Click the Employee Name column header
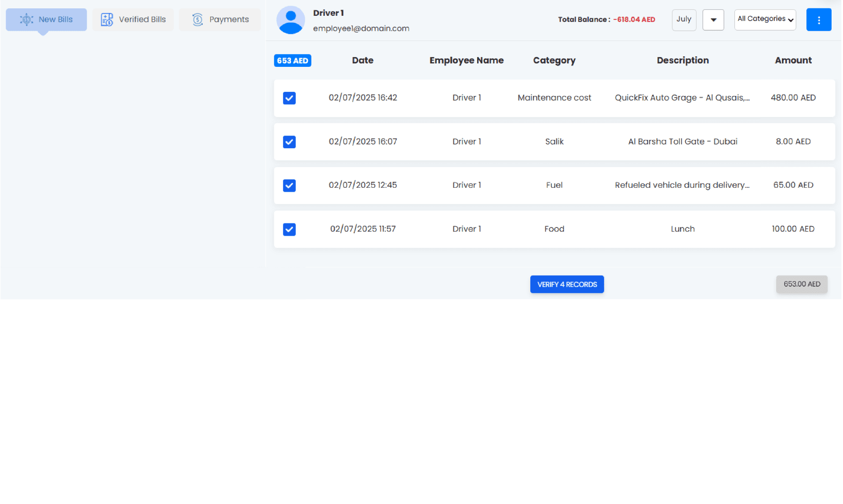The height and width of the screenshot is (504, 843). pos(467,60)
